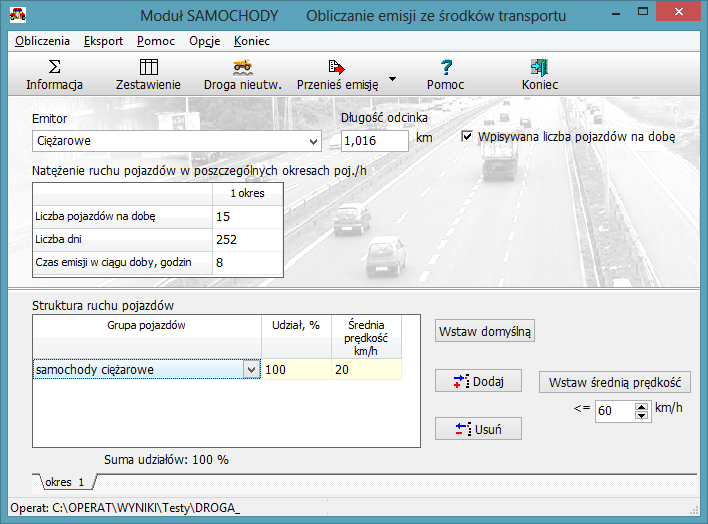Click the Wstaw domyślną button
This screenshot has height=524, width=708.
(485, 331)
